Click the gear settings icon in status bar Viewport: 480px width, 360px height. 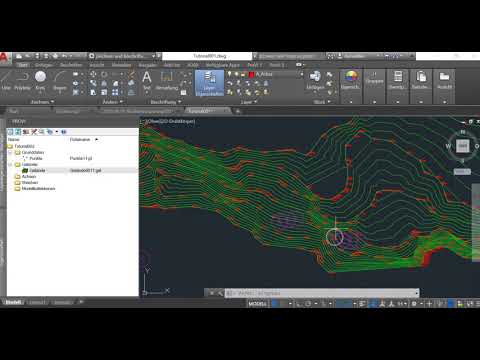point(414,304)
